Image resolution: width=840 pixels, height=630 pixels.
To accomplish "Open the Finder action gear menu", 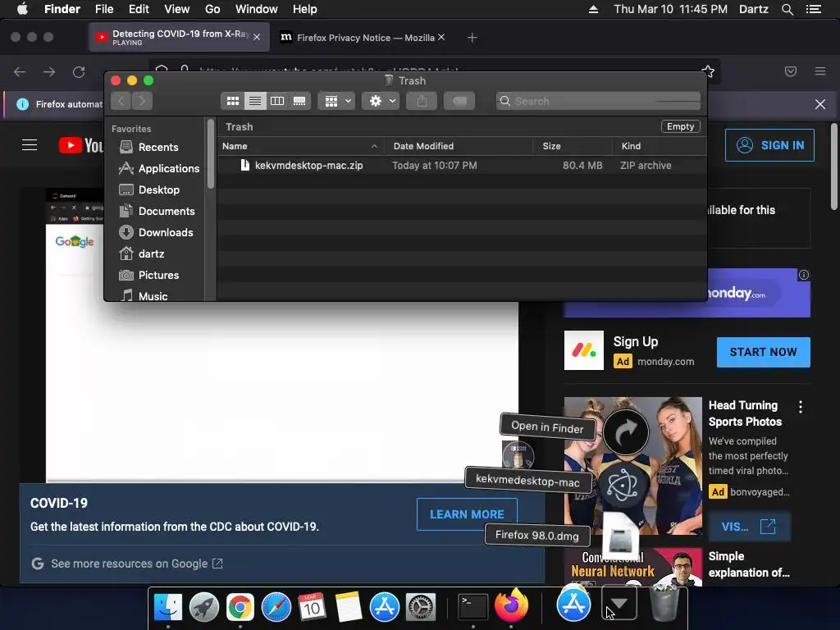I will coord(381,101).
